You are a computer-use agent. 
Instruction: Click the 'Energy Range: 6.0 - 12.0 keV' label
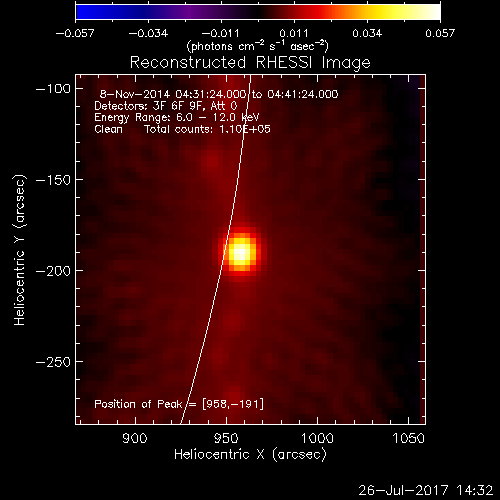click(x=177, y=117)
